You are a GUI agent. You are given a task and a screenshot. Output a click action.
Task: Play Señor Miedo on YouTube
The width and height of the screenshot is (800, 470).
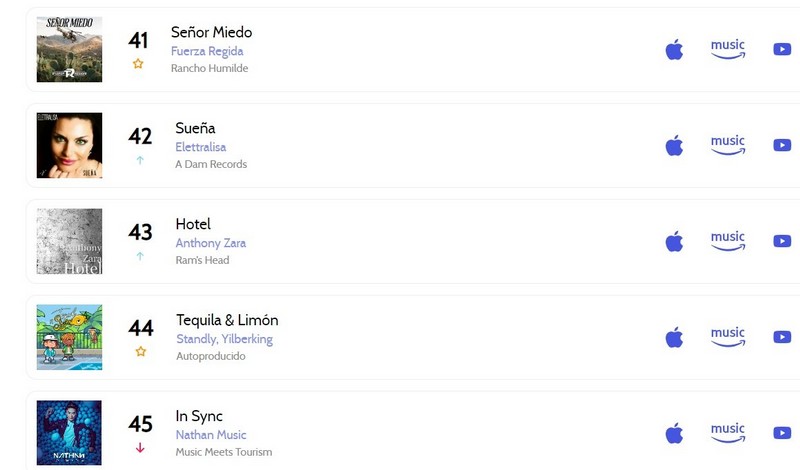coord(782,49)
